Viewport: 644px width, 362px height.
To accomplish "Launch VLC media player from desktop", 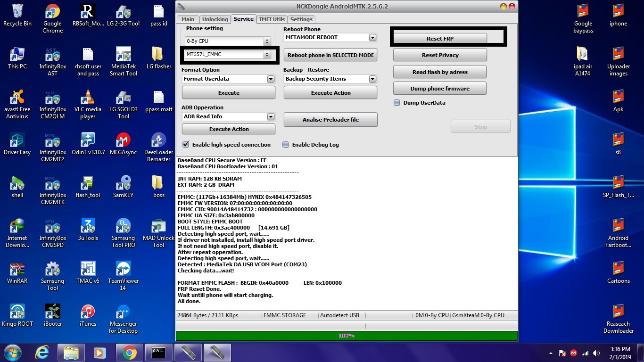I will coord(88,104).
